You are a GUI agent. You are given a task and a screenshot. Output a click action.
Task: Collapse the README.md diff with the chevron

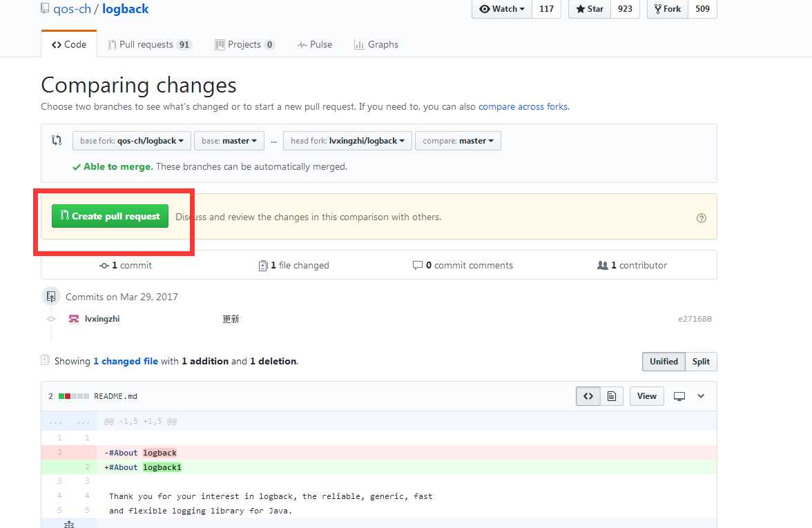click(701, 396)
